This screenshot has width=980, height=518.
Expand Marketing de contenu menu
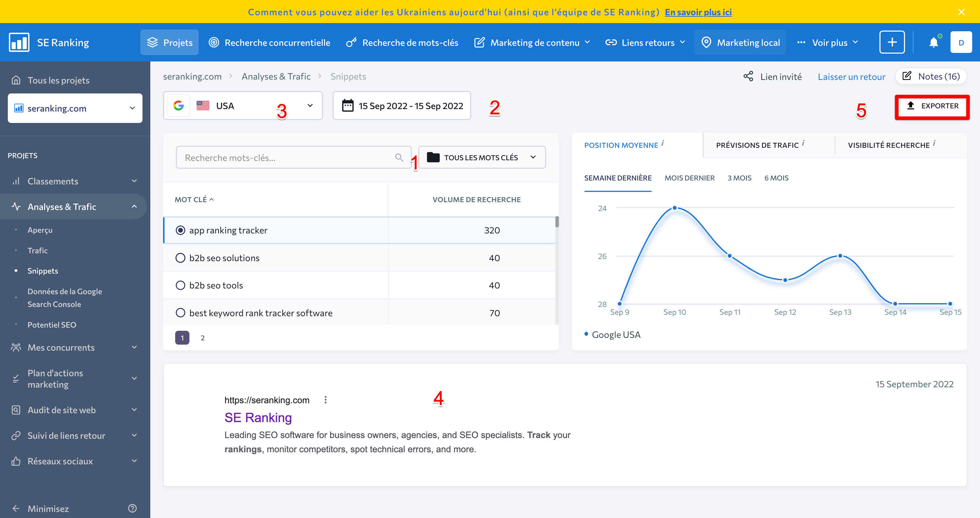tap(532, 42)
